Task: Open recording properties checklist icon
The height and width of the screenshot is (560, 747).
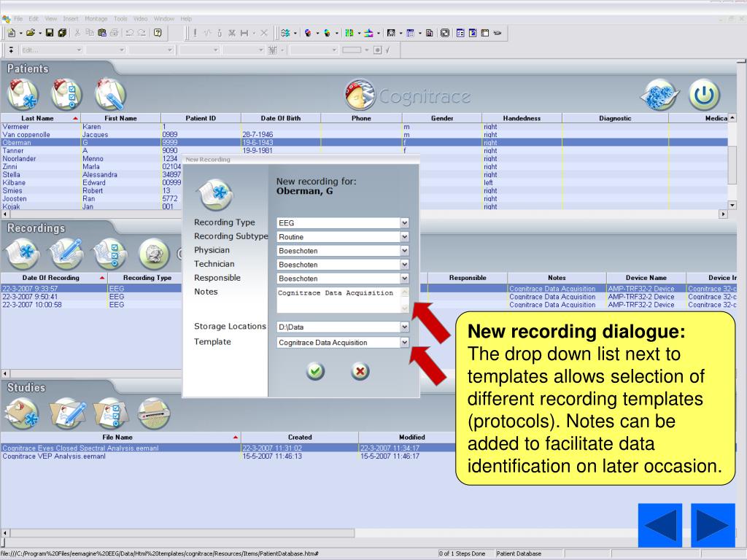Action: click(x=110, y=254)
